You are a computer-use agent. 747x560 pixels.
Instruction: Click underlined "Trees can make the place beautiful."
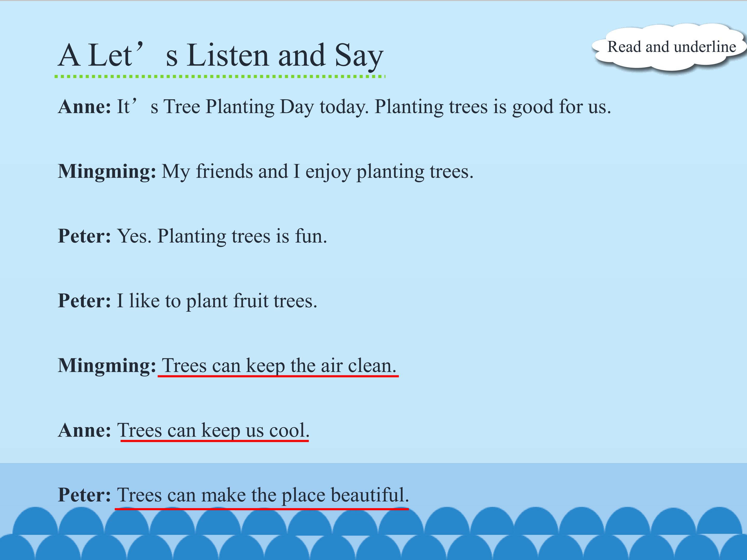pos(263,495)
